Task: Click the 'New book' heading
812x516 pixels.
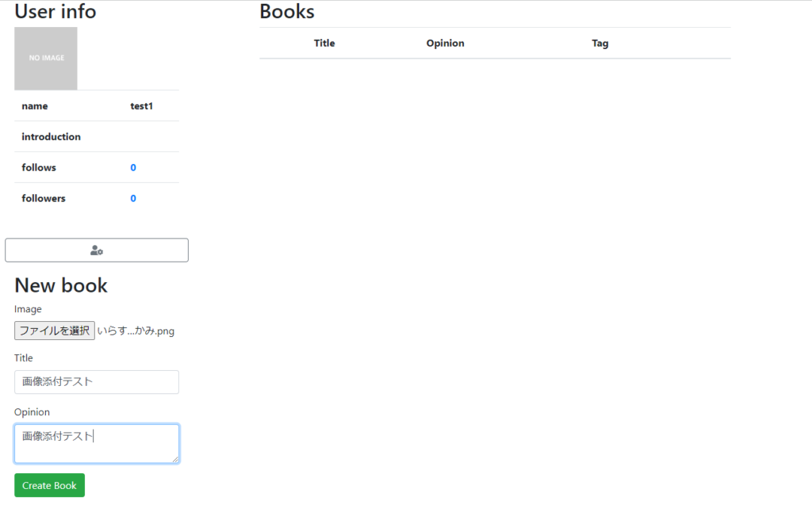Action: (x=61, y=285)
